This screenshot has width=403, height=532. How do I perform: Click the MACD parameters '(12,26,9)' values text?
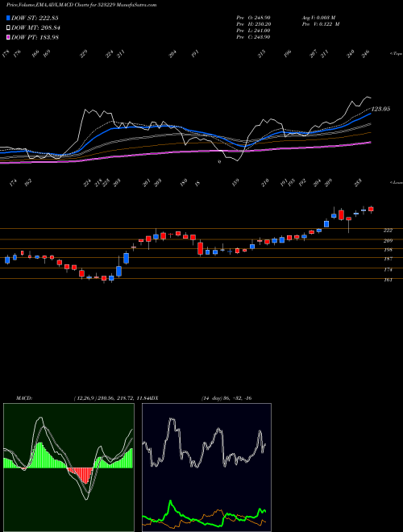[x=111, y=398]
